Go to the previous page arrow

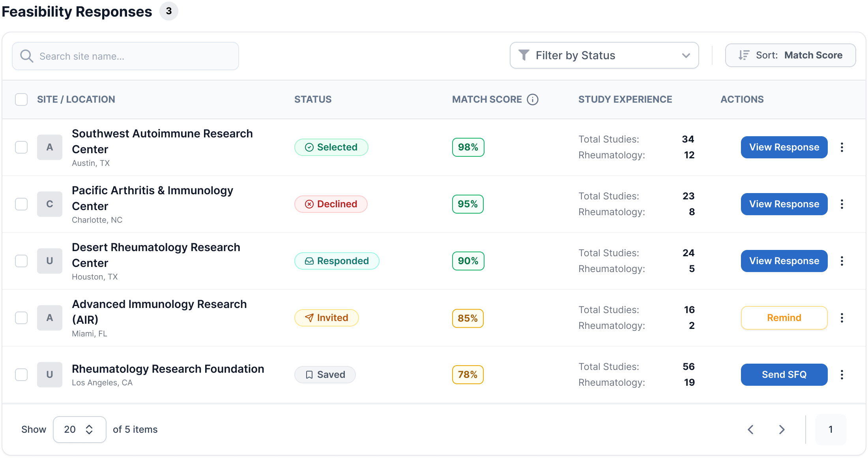tap(751, 430)
